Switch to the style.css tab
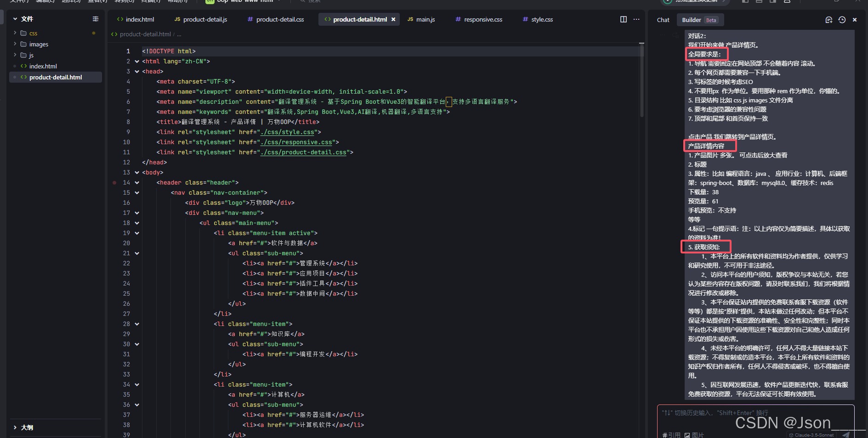868x438 pixels. 538,19
